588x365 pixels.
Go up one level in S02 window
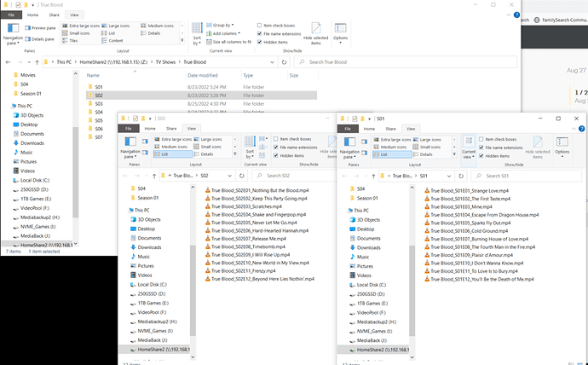pyautogui.click(x=154, y=176)
